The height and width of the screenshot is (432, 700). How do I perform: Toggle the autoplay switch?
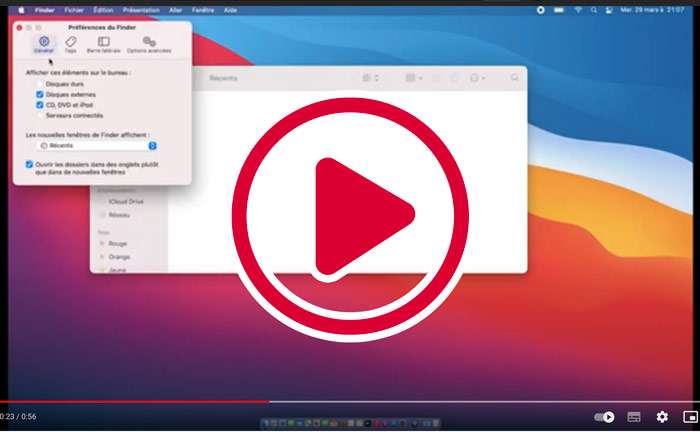[x=604, y=417]
